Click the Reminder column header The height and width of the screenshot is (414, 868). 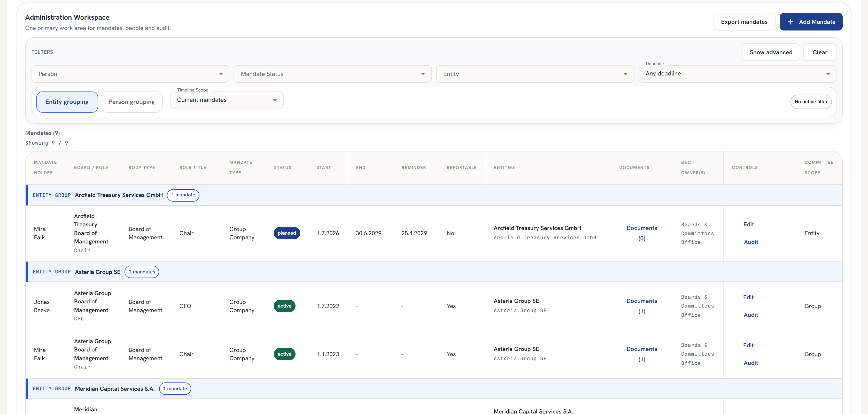coord(413,167)
